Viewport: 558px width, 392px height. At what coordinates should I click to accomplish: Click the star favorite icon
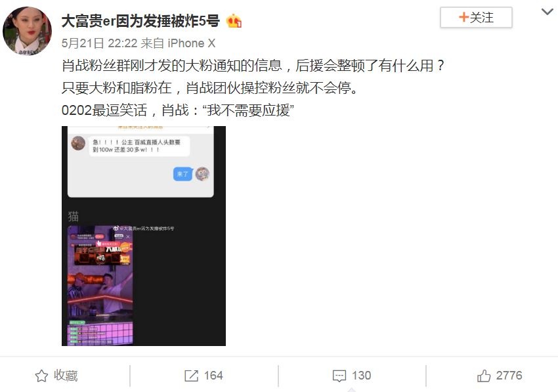point(41,376)
